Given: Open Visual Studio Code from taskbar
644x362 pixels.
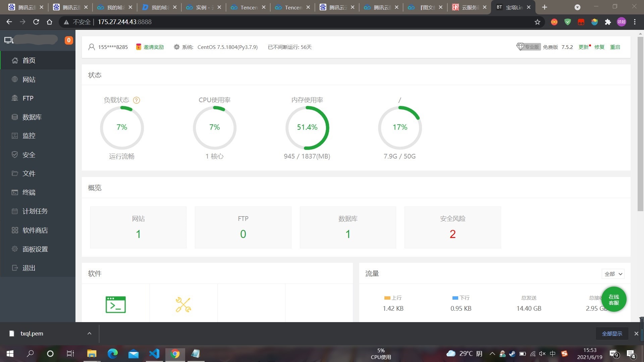Looking at the screenshot, I should [x=154, y=354].
